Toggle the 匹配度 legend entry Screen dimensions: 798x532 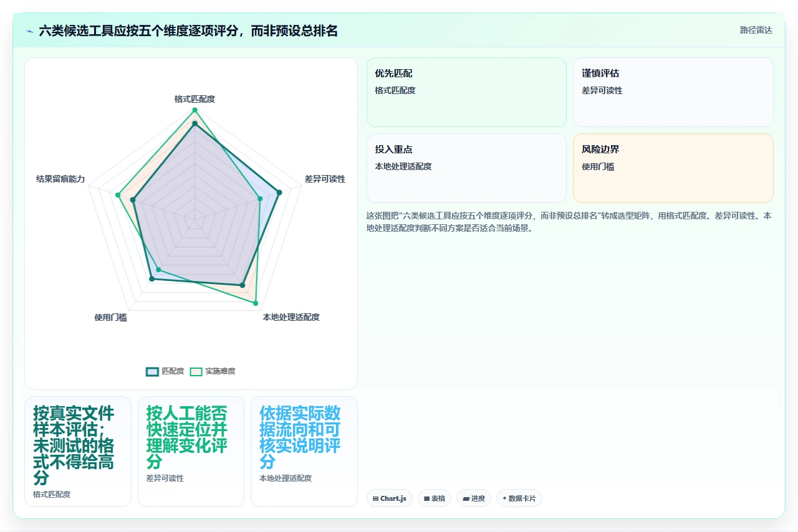click(x=165, y=371)
